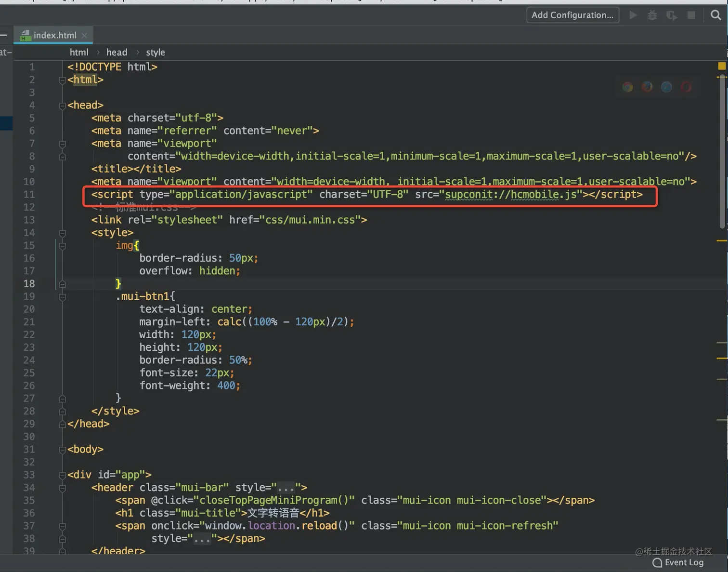Select style breadcrumb item

156,52
